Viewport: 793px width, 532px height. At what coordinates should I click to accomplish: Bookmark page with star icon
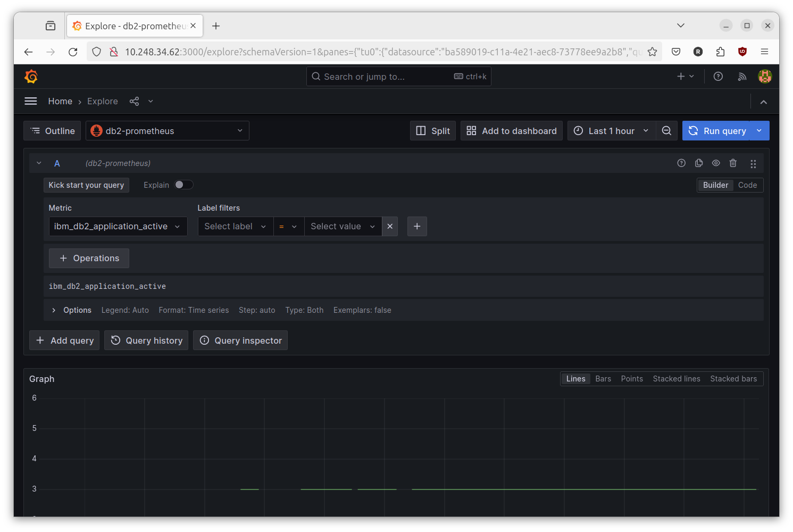pyautogui.click(x=653, y=52)
